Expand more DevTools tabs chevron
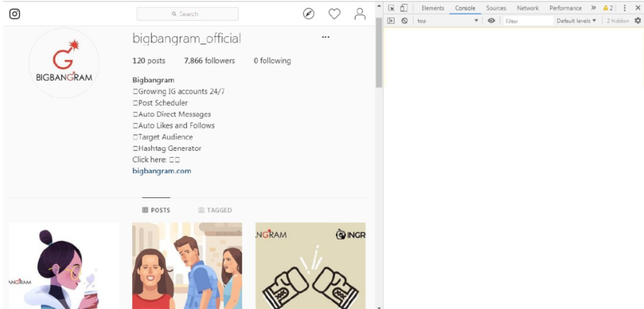 point(594,8)
